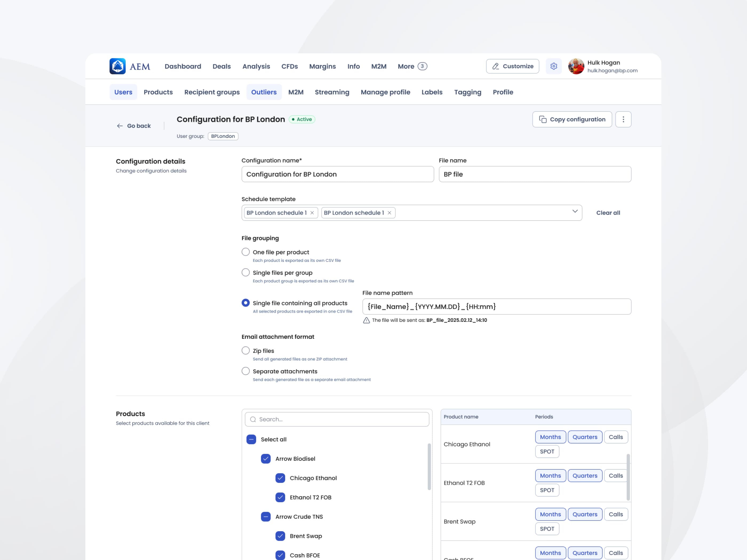Uncheck the Brent Swap checkbox

280,536
